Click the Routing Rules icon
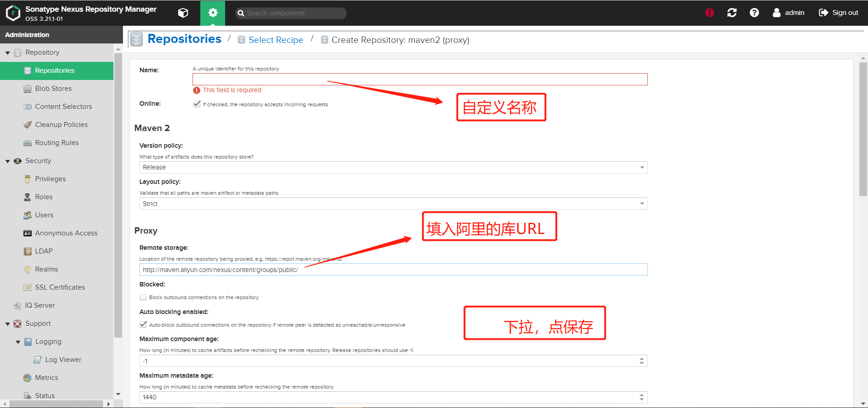This screenshot has width=868, height=408. (x=28, y=143)
